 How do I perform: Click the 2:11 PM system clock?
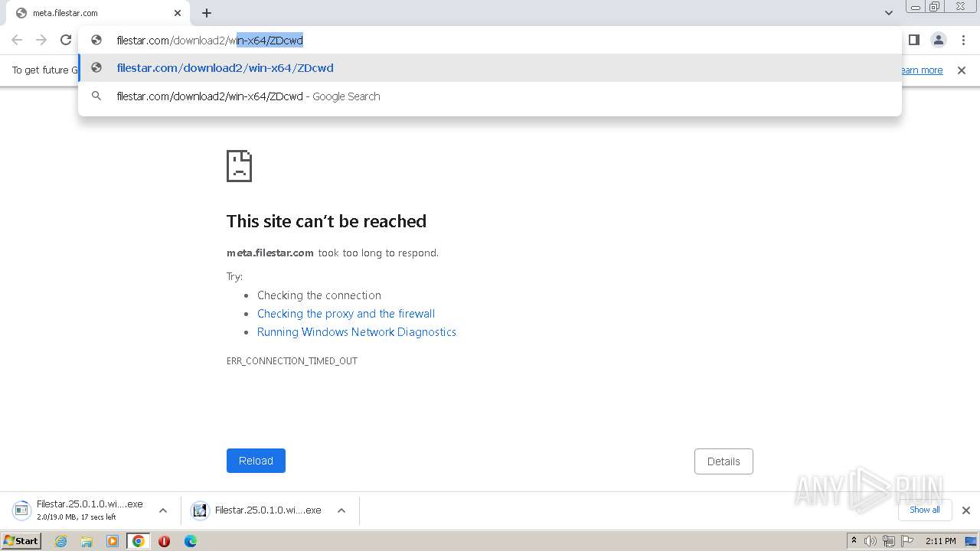[941, 541]
